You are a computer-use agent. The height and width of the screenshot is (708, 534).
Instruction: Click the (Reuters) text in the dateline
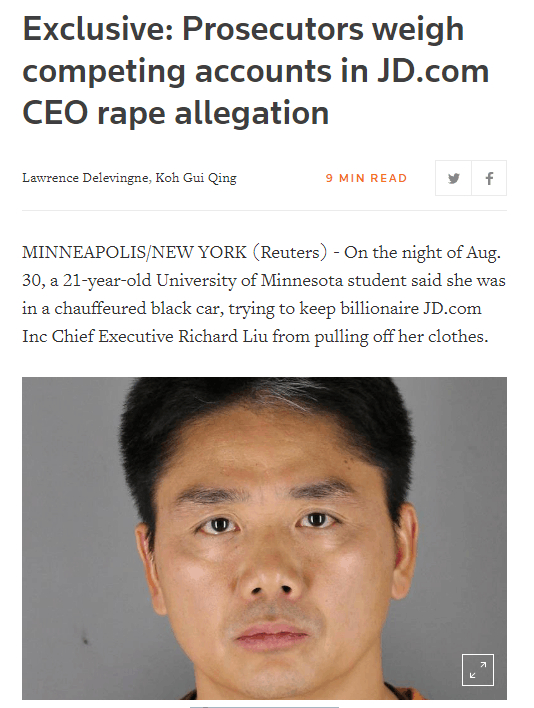tap(290, 252)
